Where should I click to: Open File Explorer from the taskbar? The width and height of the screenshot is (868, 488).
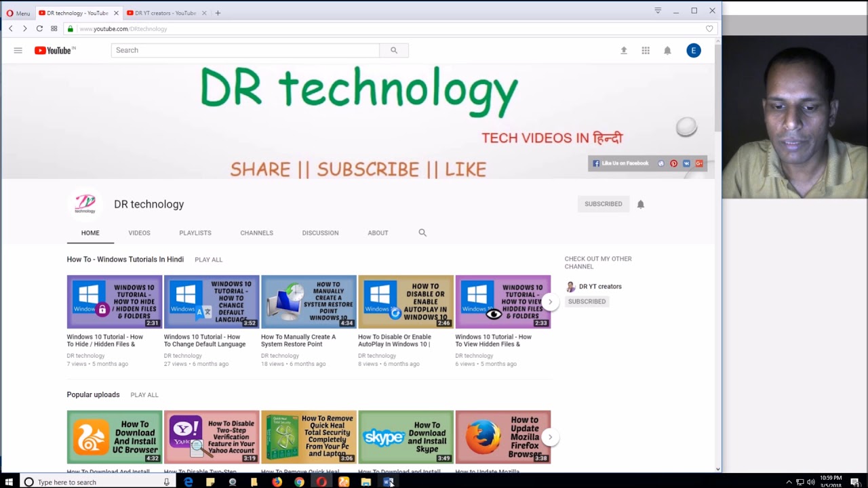pyautogui.click(x=366, y=482)
